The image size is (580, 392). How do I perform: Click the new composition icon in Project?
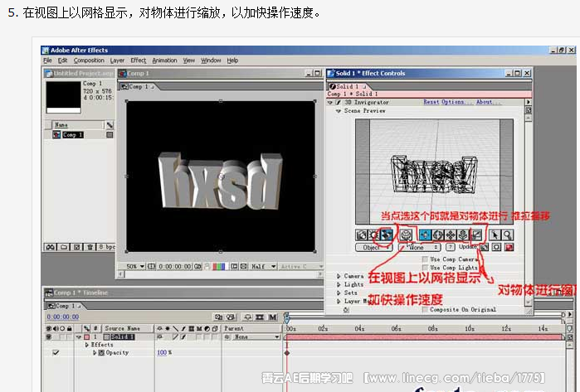(76, 247)
